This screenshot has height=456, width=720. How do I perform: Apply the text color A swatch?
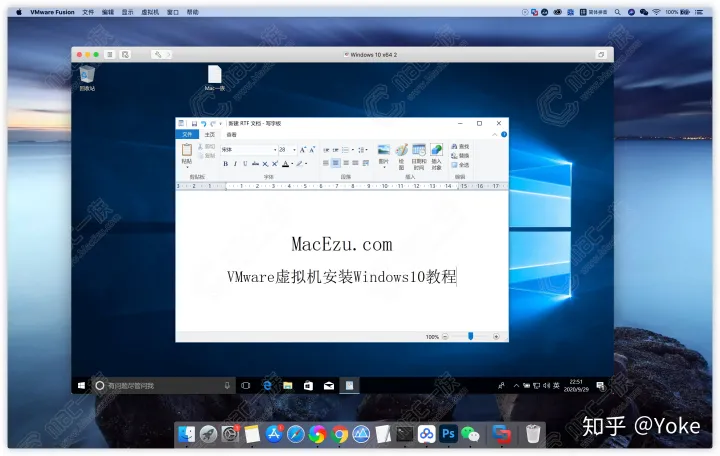(285, 164)
